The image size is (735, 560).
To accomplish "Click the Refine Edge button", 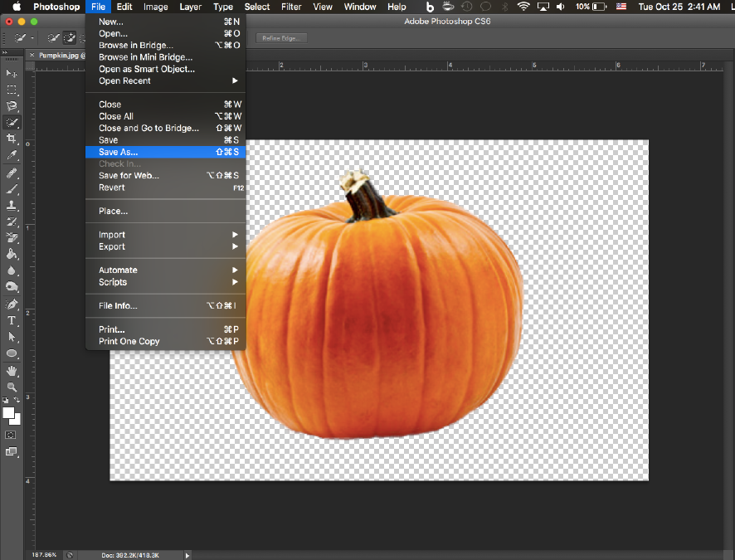I will 280,37.
